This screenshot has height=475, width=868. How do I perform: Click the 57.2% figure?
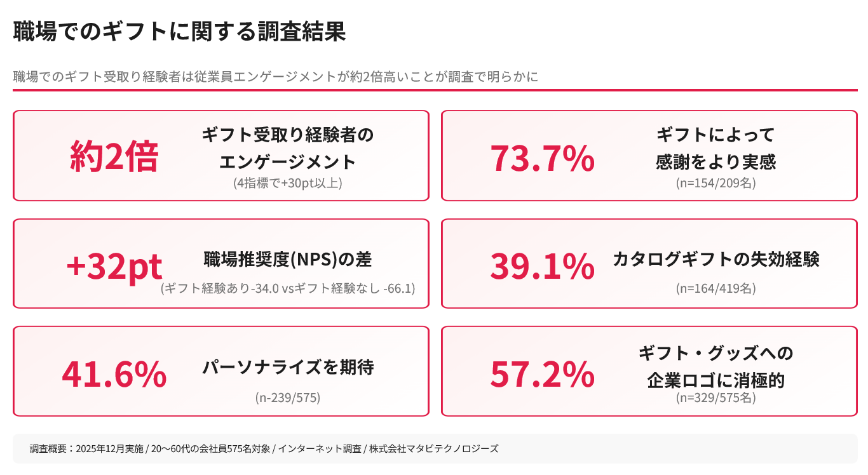pos(542,374)
